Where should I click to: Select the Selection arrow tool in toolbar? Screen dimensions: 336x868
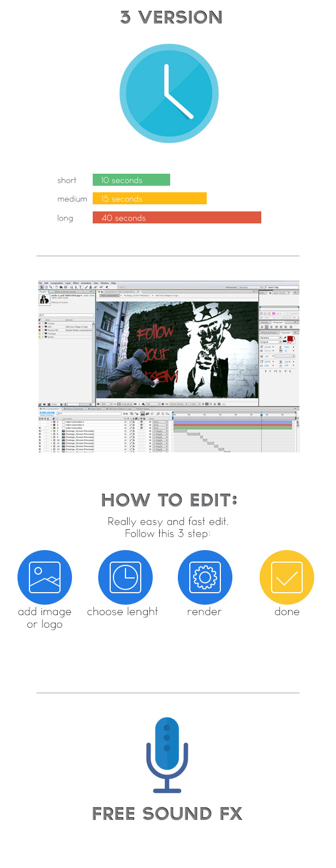tap(41, 287)
